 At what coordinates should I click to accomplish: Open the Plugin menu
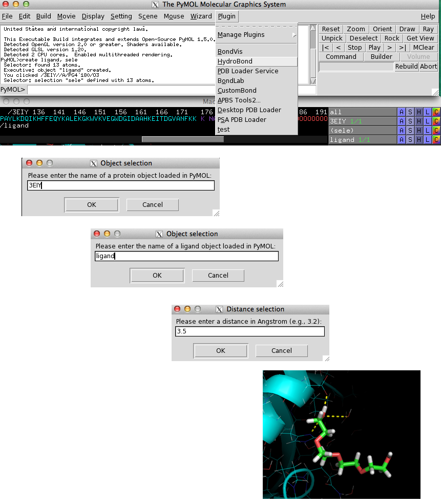coord(226,16)
